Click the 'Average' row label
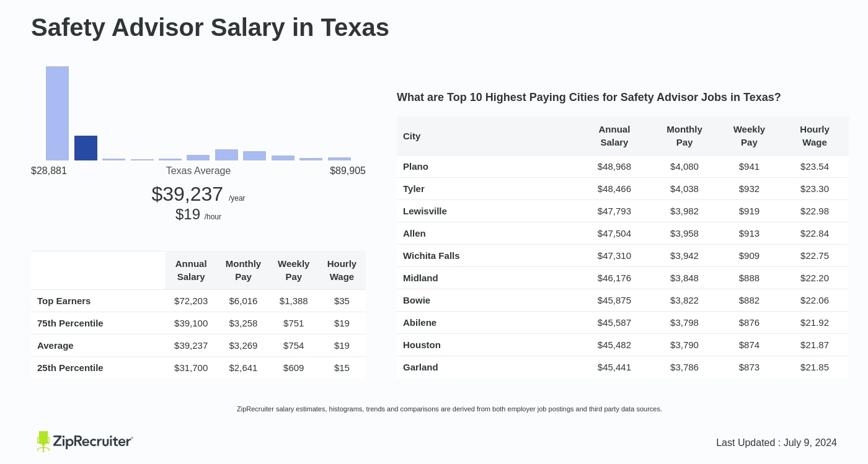This screenshot has height=464, width=868. tap(55, 346)
